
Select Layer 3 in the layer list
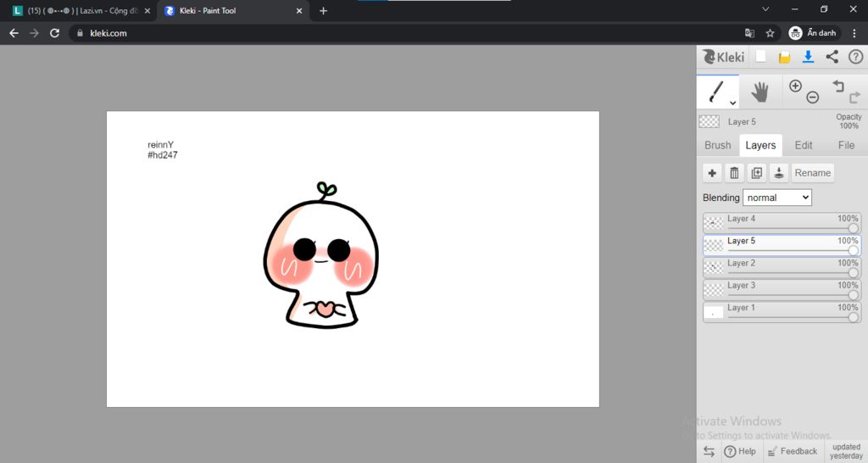point(782,289)
